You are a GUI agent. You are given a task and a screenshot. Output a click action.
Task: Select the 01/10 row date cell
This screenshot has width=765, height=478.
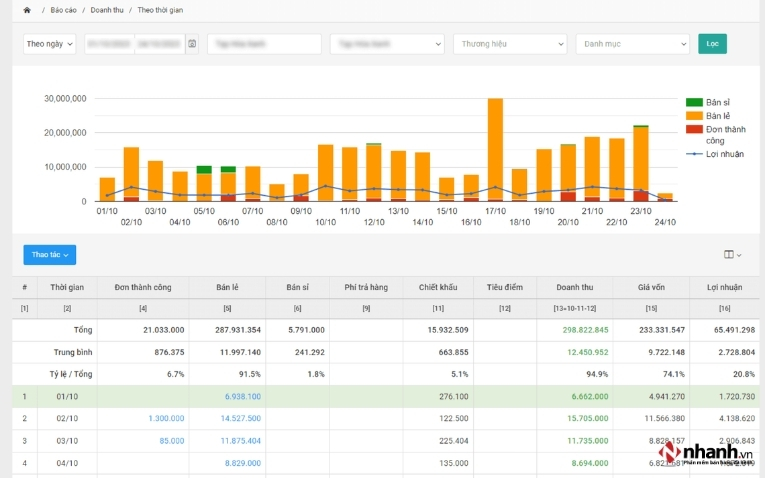tap(67, 397)
